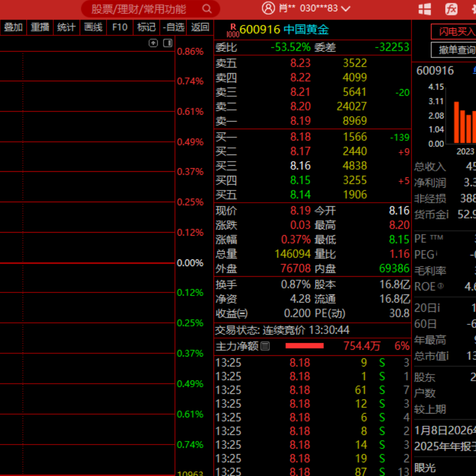Click the 买四 price 8.15
This screenshot has height=476, width=476.
click(x=300, y=180)
